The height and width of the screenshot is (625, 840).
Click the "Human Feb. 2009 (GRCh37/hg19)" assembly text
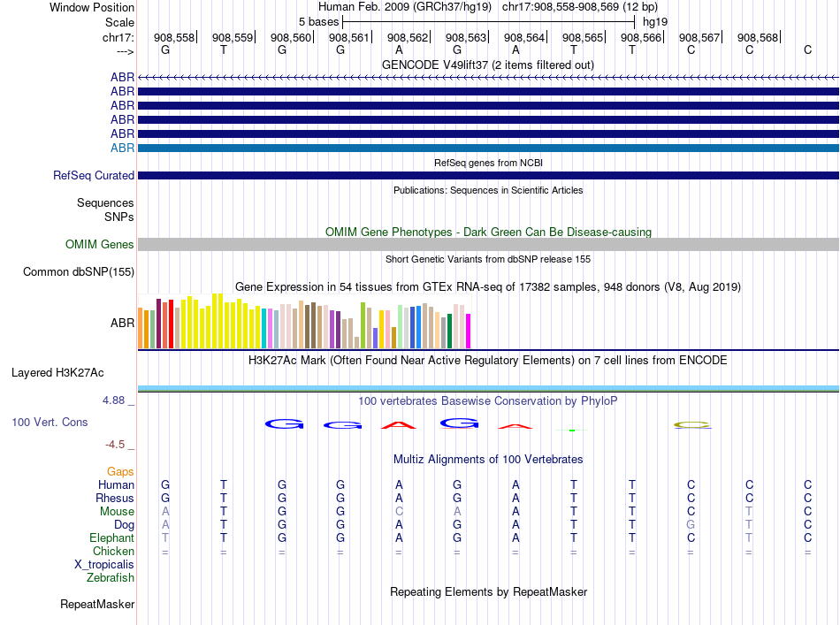tap(404, 7)
